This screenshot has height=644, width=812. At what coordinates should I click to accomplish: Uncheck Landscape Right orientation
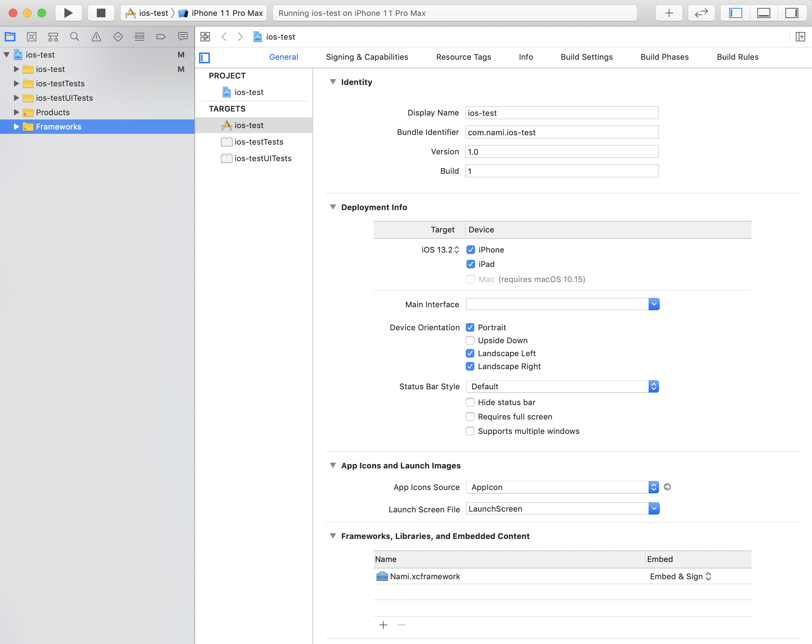pos(470,366)
